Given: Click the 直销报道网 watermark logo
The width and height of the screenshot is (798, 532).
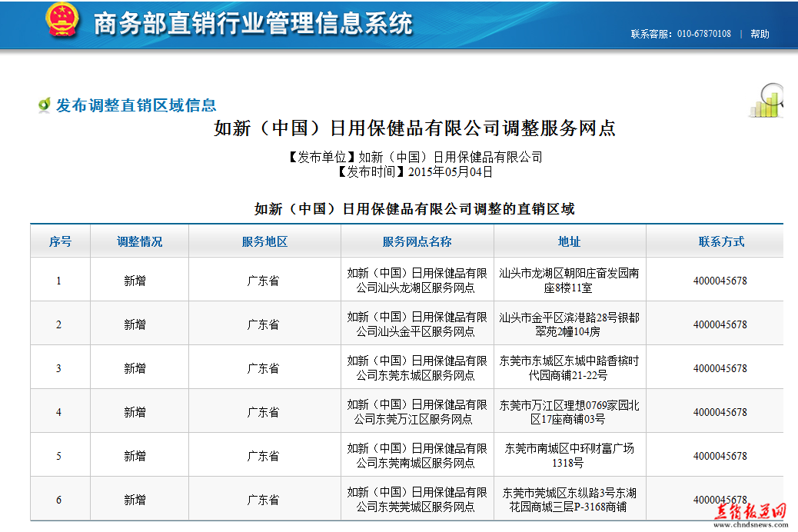Looking at the screenshot, I should point(750,513).
